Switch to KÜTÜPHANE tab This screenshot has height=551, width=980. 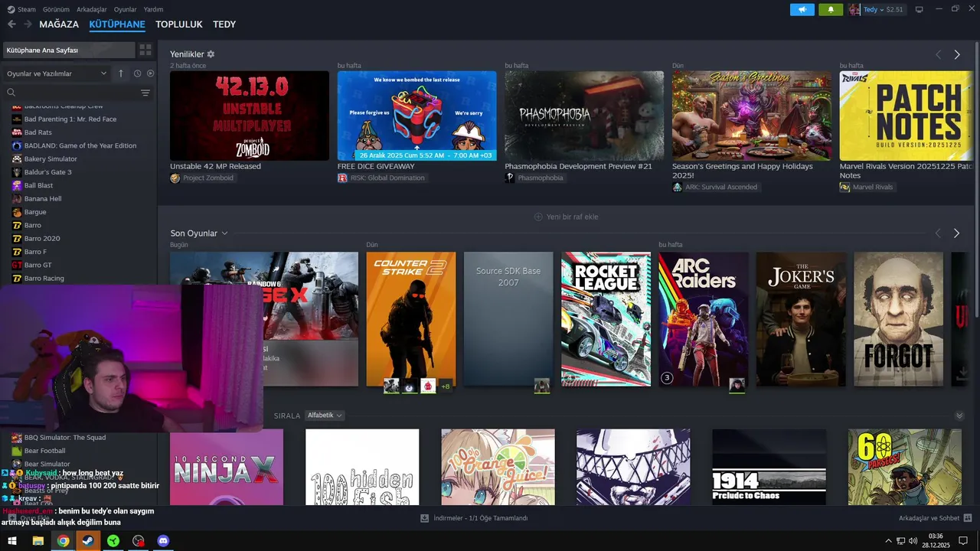pos(117,24)
